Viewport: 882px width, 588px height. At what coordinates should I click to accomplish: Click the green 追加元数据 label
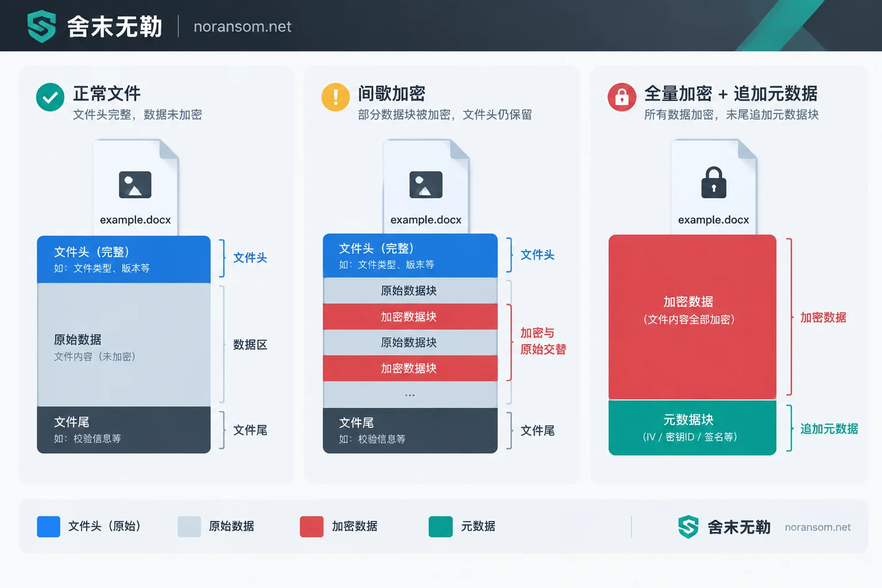[x=829, y=428]
